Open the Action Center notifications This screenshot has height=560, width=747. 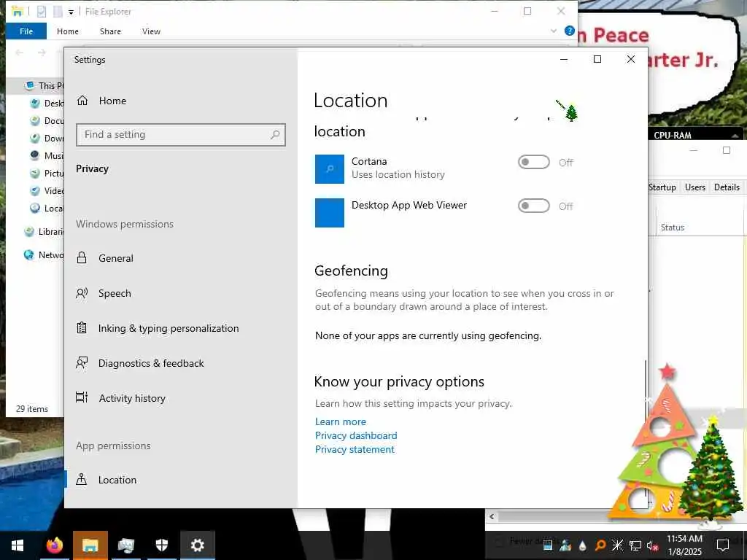723,545
